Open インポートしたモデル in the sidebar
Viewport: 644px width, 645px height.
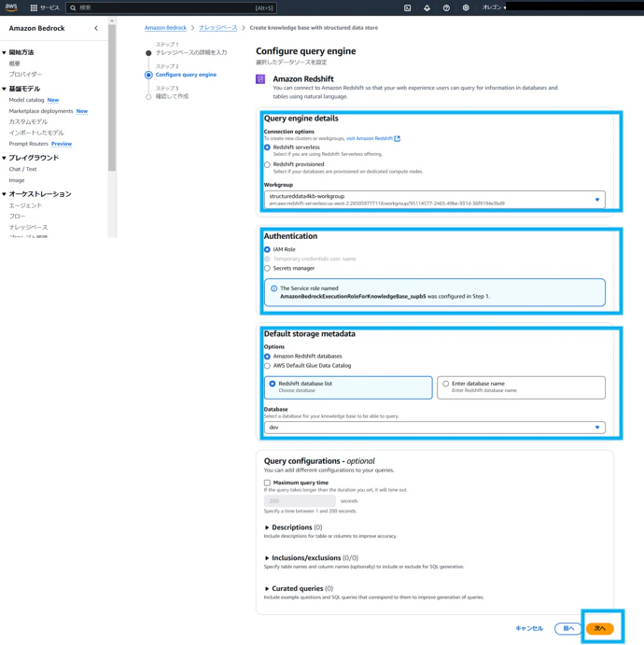click(x=36, y=133)
